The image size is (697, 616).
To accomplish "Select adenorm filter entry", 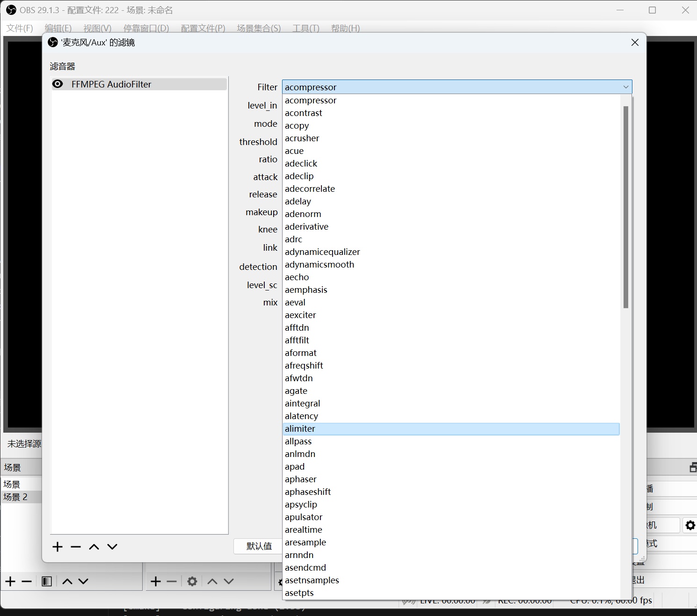I will point(451,214).
